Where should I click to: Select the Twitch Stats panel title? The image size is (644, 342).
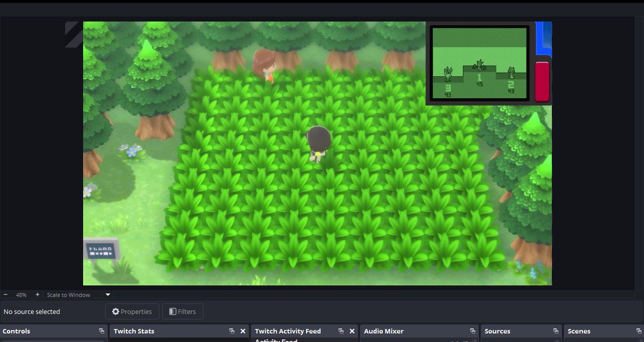click(x=134, y=331)
